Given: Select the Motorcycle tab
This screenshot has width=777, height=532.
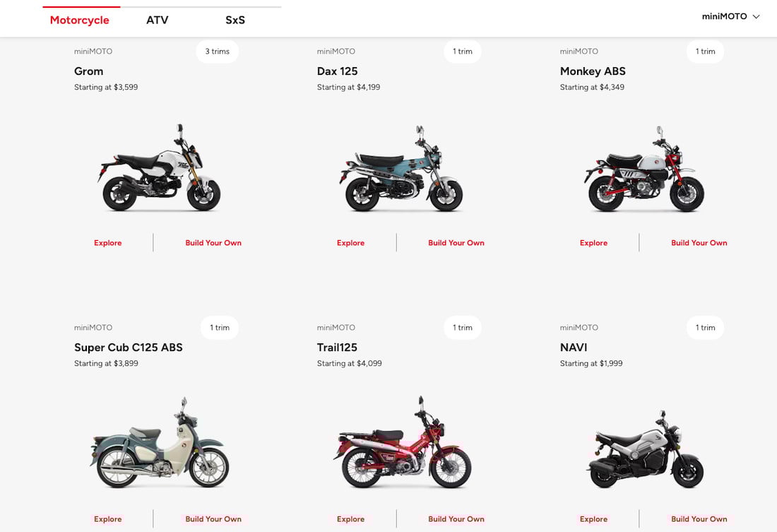Looking at the screenshot, I should coord(79,20).
